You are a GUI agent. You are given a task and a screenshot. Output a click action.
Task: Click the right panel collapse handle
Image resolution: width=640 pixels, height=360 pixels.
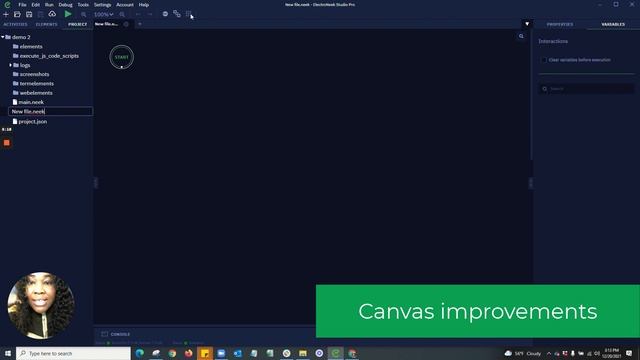pyautogui.click(x=531, y=183)
